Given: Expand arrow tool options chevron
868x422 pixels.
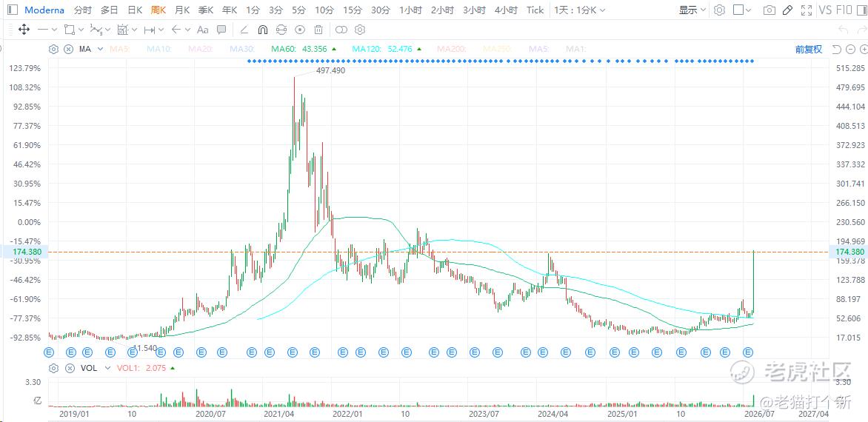Looking at the screenshot, I should [x=188, y=30].
